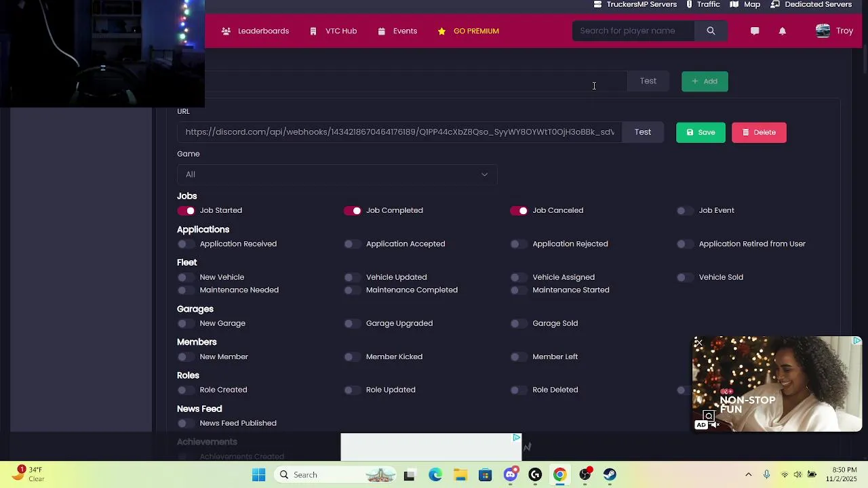Focus the player name search field
Viewport: 868px width, 488px height.
pyautogui.click(x=633, y=31)
